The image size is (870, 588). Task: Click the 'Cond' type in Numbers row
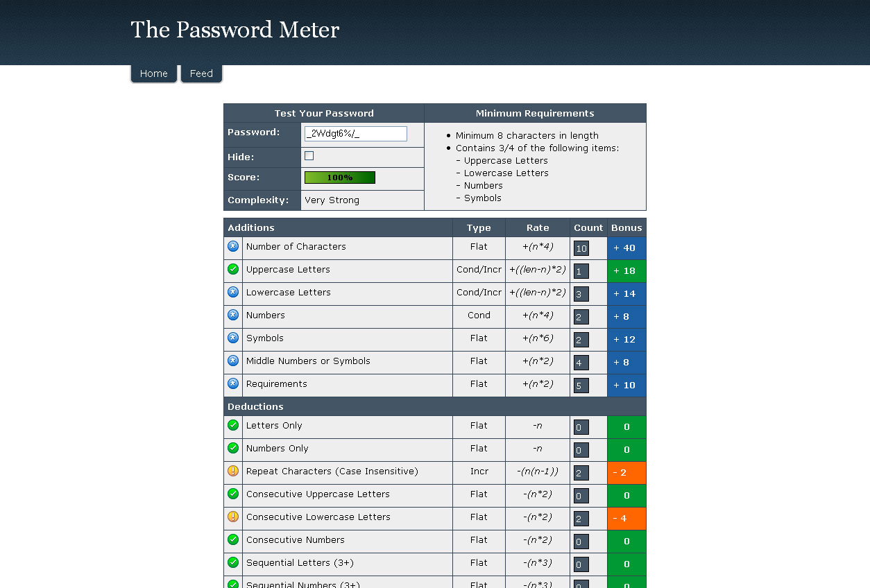479,315
